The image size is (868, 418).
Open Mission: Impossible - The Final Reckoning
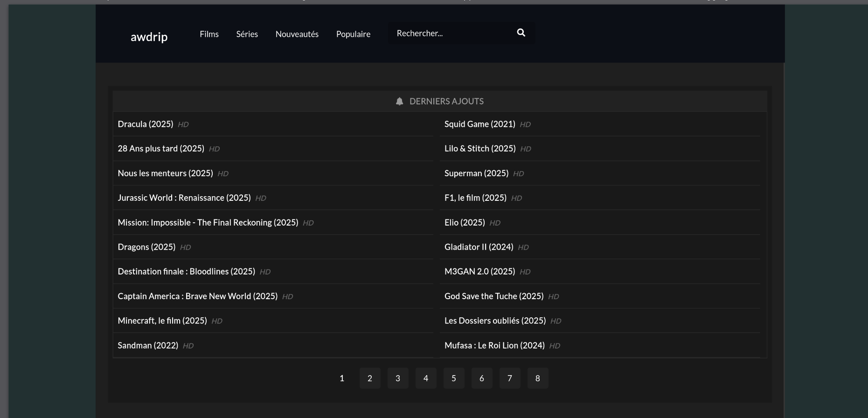(208, 222)
